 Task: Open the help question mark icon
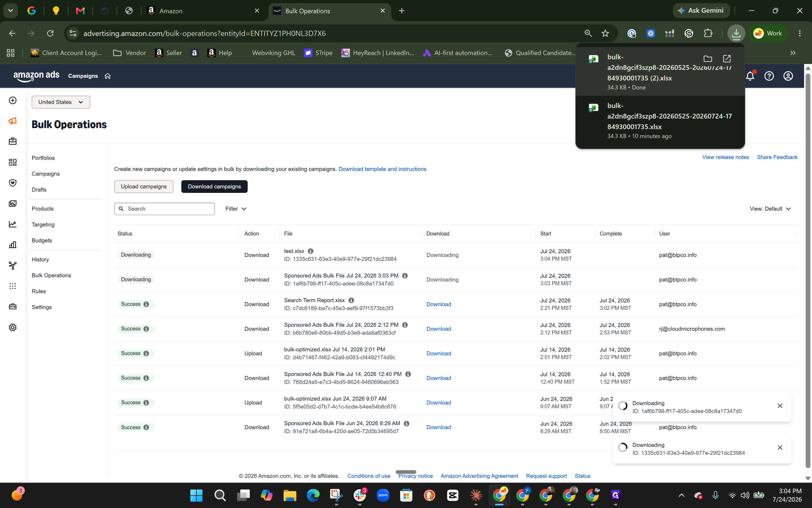[769, 76]
